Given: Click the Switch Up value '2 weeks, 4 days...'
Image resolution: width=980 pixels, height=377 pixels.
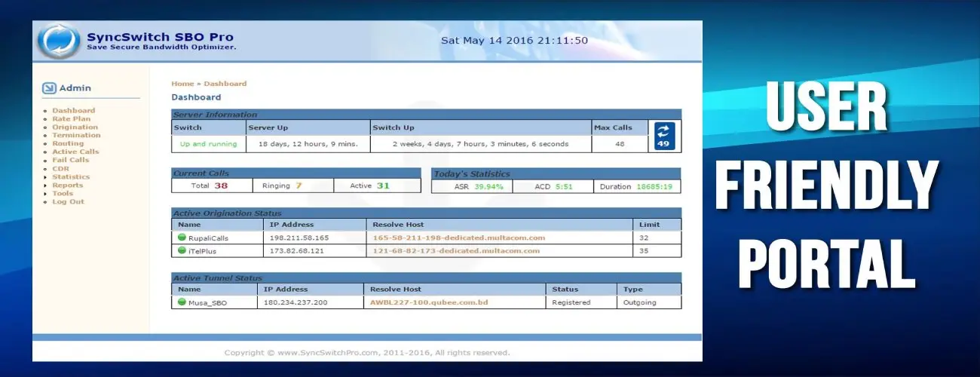Looking at the screenshot, I should (x=480, y=144).
